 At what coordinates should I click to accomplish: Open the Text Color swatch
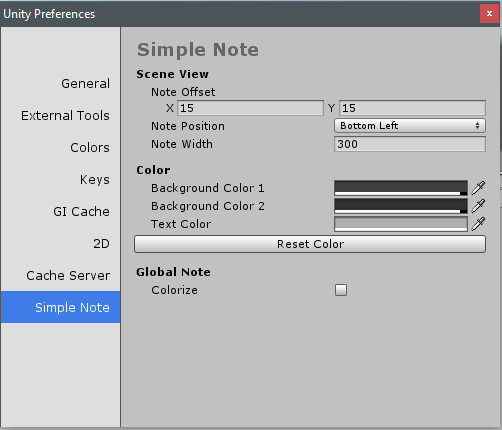pos(401,224)
